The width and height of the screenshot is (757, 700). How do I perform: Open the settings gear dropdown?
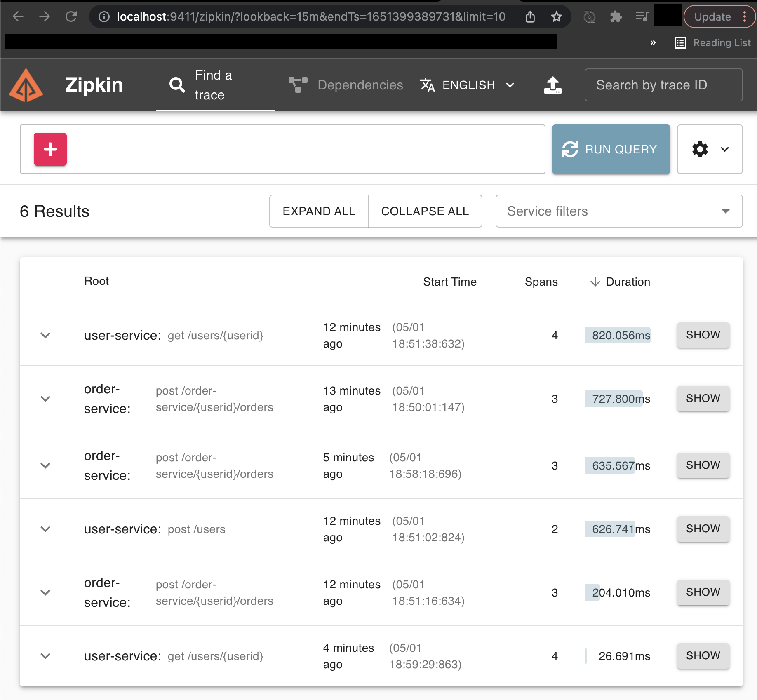click(x=710, y=149)
